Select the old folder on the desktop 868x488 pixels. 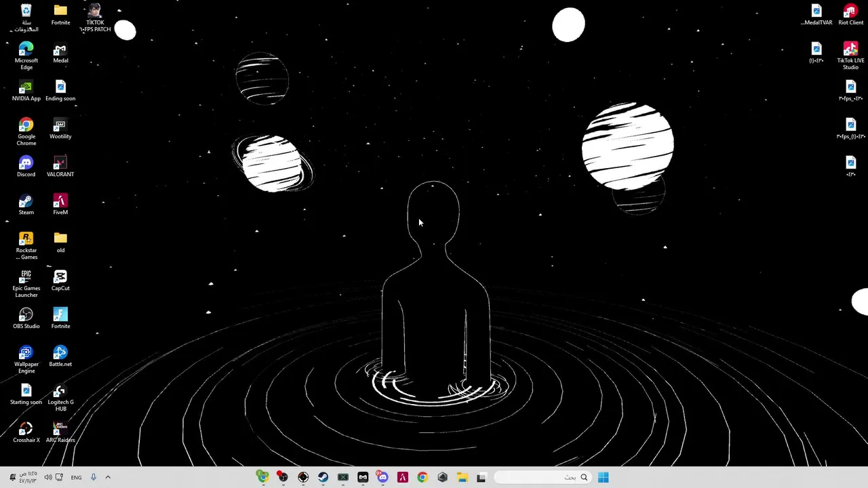pos(60,243)
